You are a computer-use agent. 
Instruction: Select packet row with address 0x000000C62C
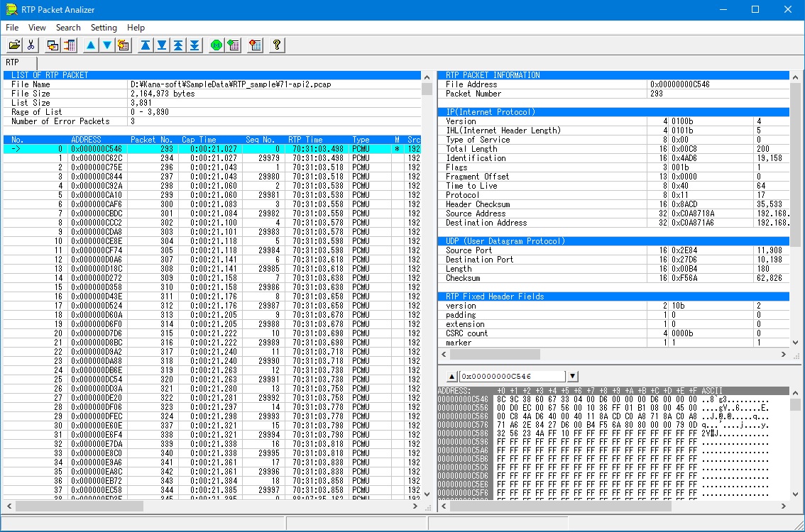(x=212, y=158)
